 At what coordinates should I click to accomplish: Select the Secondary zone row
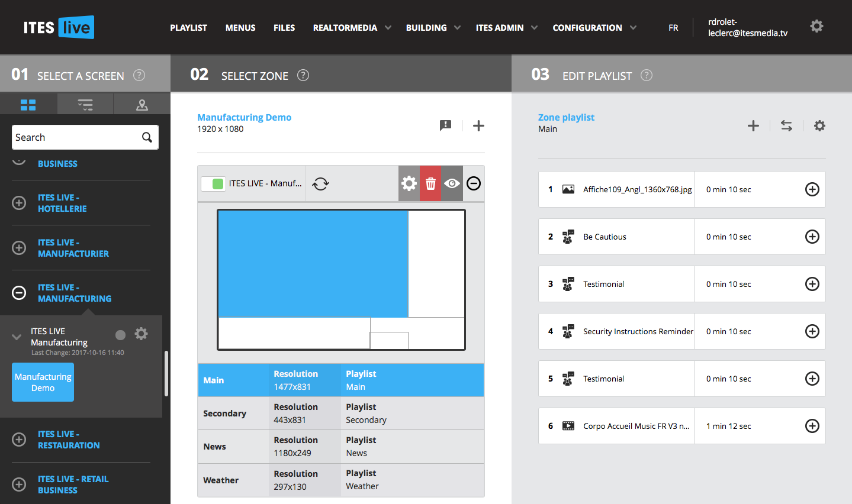point(341,413)
